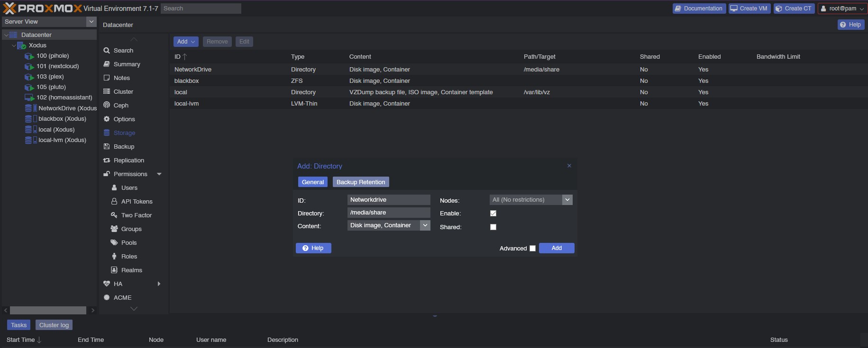868x348 pixels.
Task: Click the Roles person icon
Action: point(114,256)
